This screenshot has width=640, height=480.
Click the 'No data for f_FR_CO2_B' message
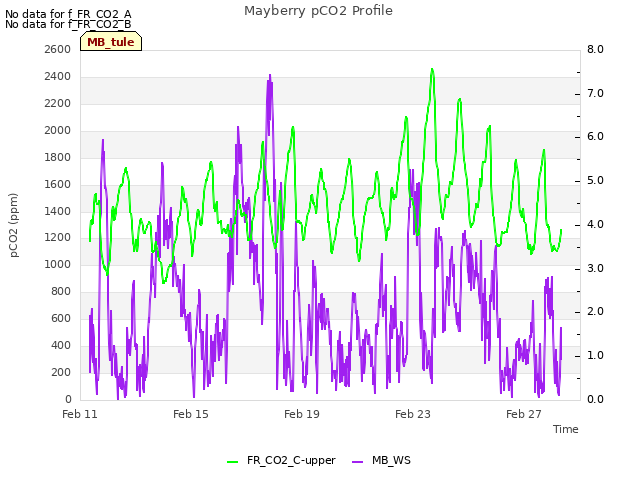tap(68, 24)
